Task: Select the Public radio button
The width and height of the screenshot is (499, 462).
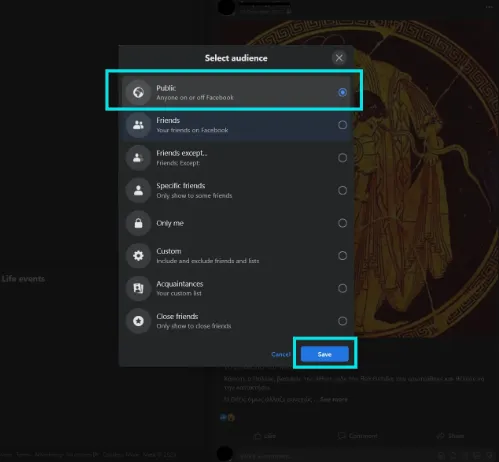Action: pyautogui.click(x=342, y=92)
